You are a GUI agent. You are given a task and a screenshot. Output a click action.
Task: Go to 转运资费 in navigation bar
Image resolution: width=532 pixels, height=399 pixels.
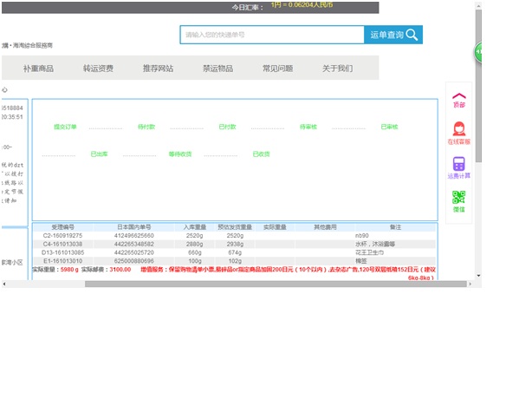98,68
